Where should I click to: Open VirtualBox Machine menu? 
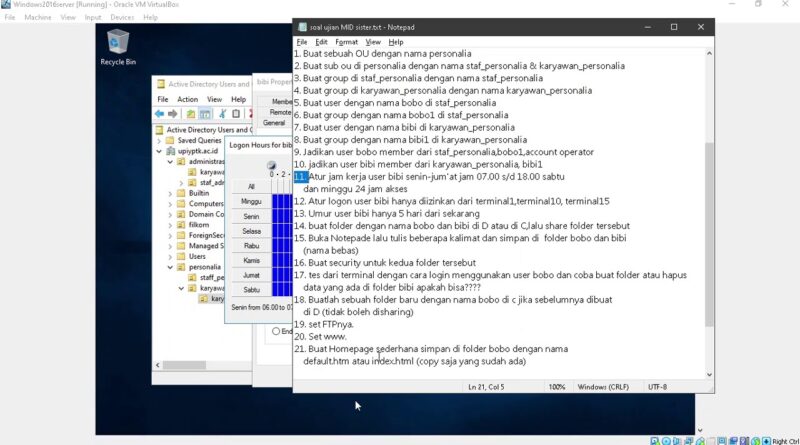[x=38, y=17]
